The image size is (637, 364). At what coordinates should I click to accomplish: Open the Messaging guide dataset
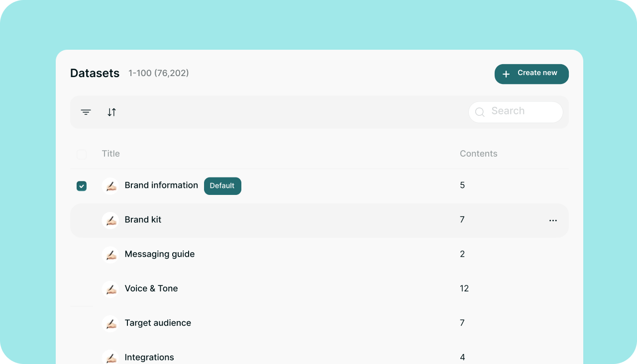[160, 254]
